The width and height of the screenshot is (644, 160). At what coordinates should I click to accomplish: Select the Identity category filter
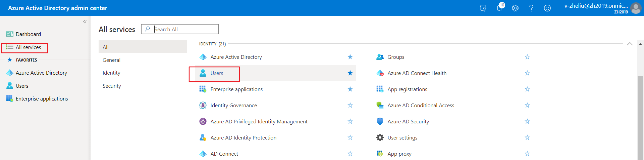coord(111,73)
